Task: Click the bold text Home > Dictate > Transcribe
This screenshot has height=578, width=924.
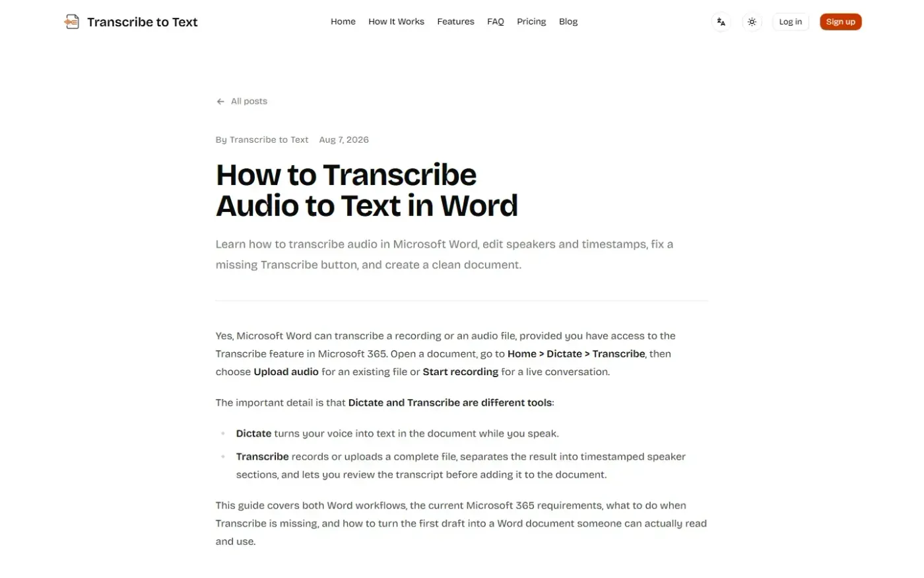Action: coord(576,354)
